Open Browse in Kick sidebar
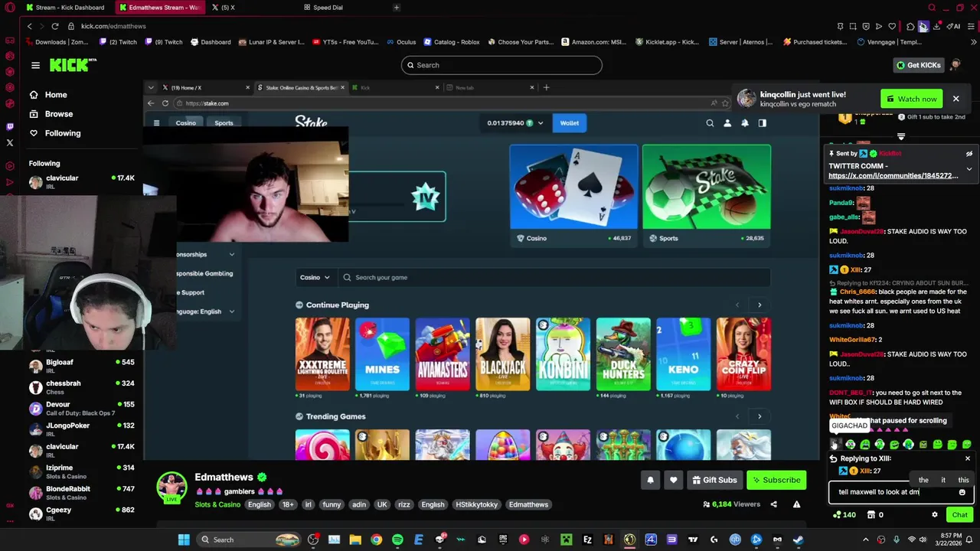 pos(51,114)
